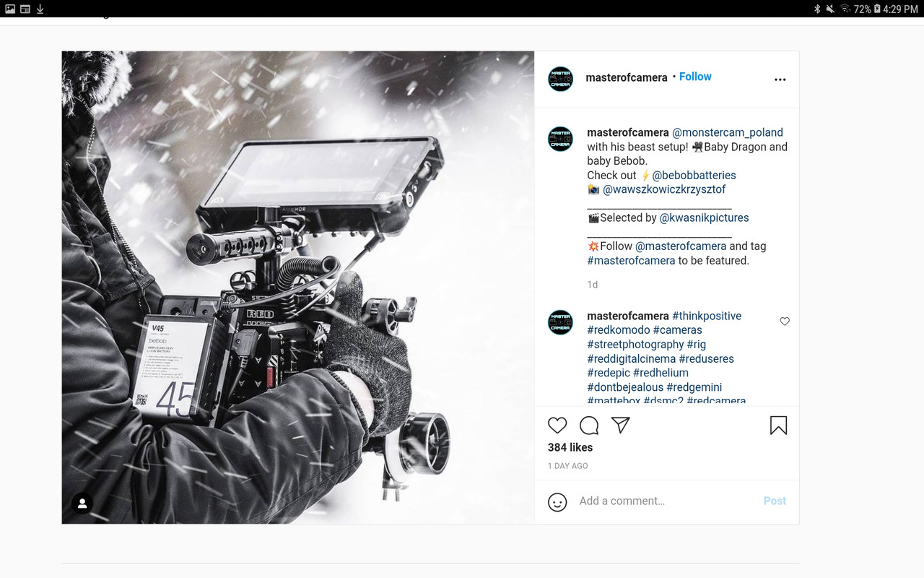The width and height of the screenshot is (924, 578).
Task: Tap the muted sound status icon
Action: (830, 9)
